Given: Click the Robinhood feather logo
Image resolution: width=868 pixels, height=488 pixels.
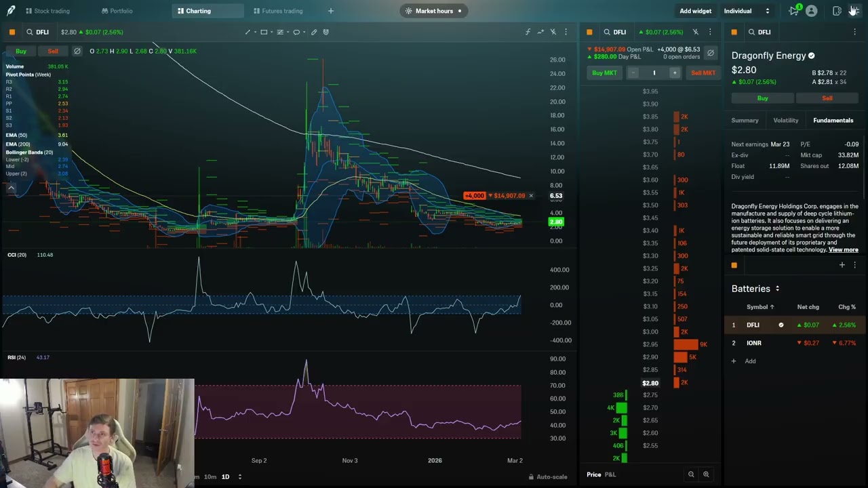Looking at the screenshot, I should 11,11.
